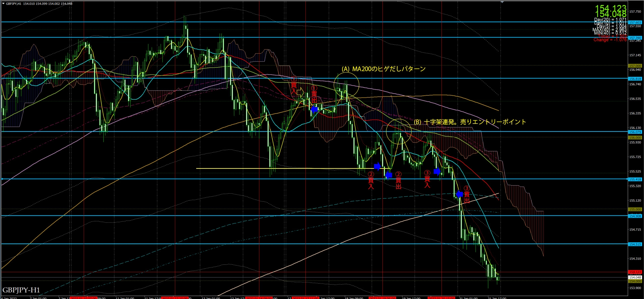Select the 155.418 horizontal line price tag

(635, 180)
